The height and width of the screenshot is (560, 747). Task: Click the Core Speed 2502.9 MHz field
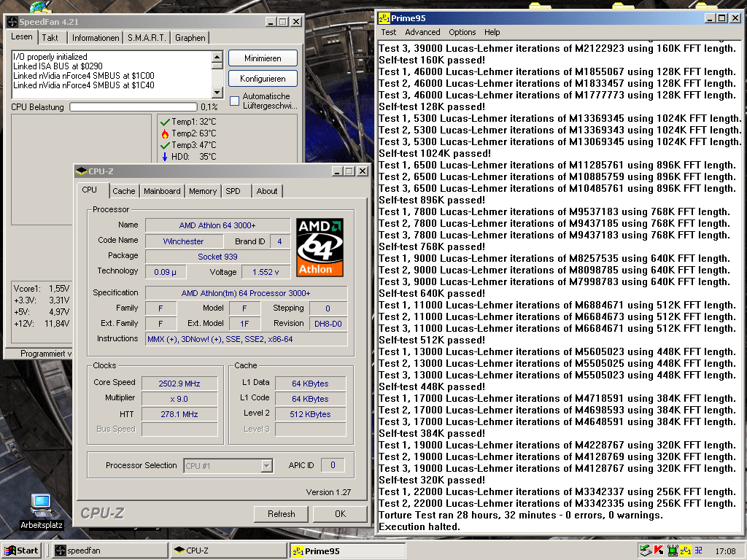(x=179, y=384)
